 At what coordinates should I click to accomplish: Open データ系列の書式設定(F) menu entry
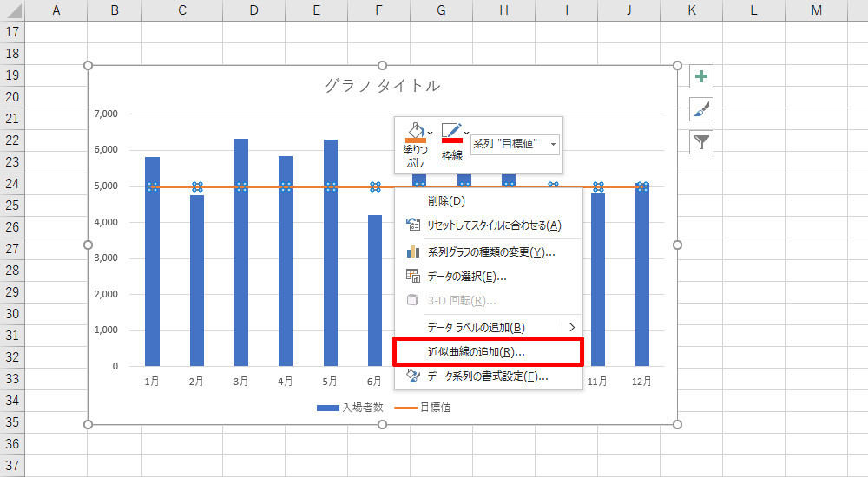click(x=488, y=376)
